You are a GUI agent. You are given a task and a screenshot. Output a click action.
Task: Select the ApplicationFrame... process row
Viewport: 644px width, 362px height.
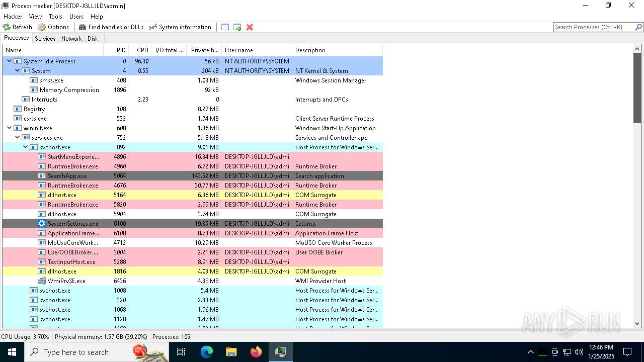[x=193, y=233]
